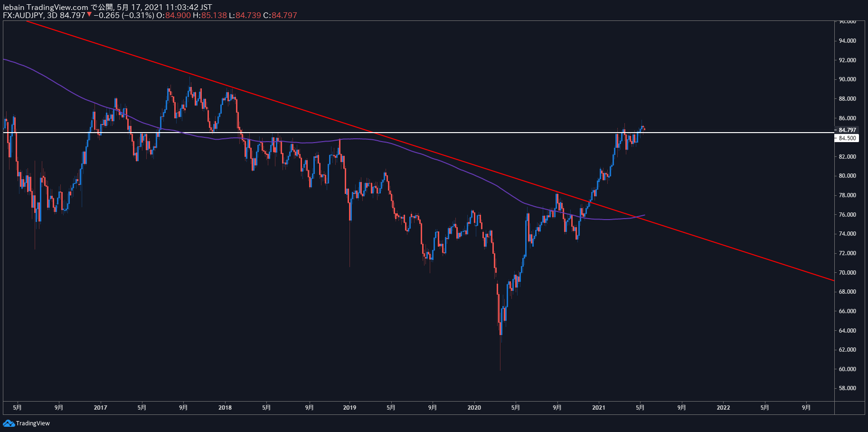Click the 68.000 price axis label
Screen dimensions: 868x432
click(x=848, y=292)
